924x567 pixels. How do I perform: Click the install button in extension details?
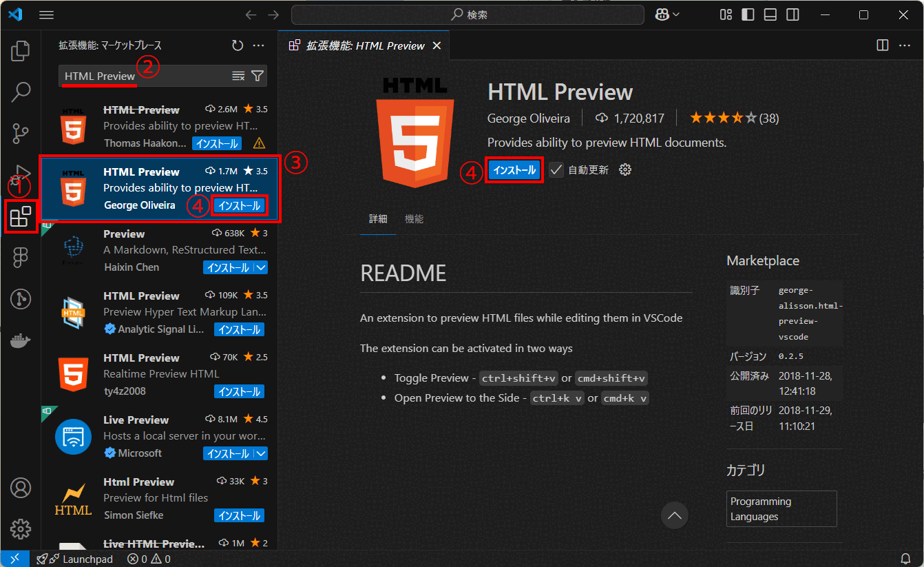coord(514,170)
